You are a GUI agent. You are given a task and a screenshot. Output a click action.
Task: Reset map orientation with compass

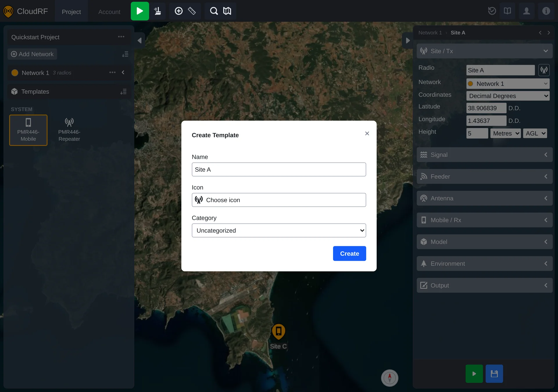pyautogui.click(x=390, y=378)
